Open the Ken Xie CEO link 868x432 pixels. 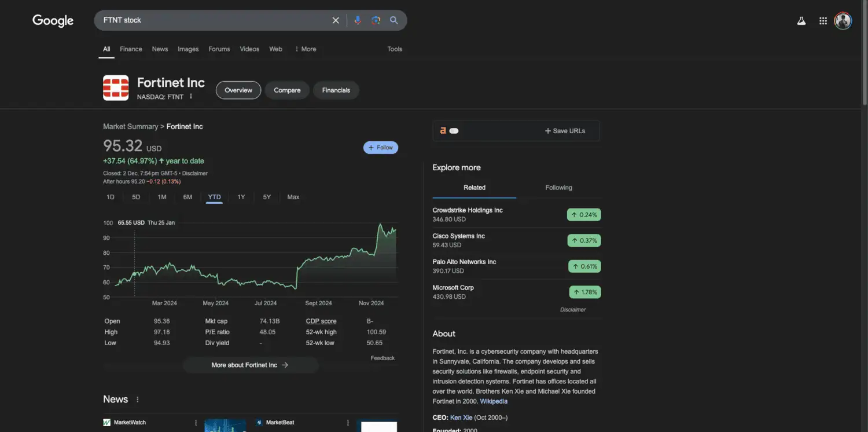point(461,418)
